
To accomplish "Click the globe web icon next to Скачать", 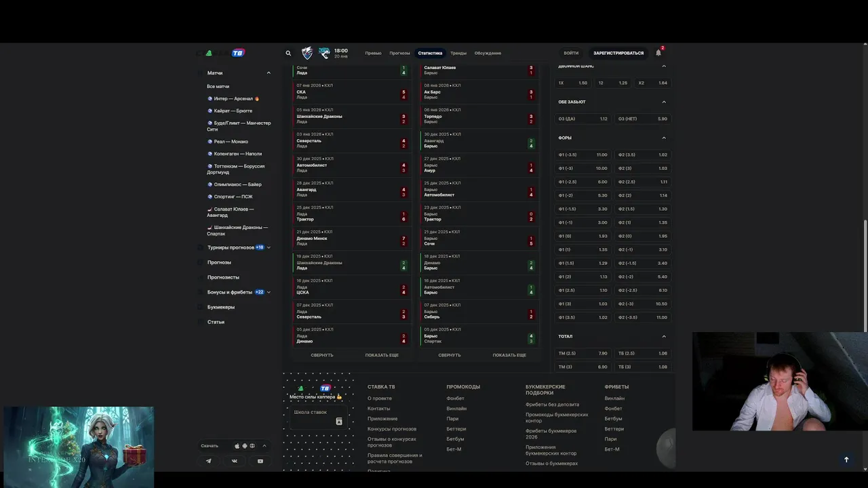I will 252,446.
